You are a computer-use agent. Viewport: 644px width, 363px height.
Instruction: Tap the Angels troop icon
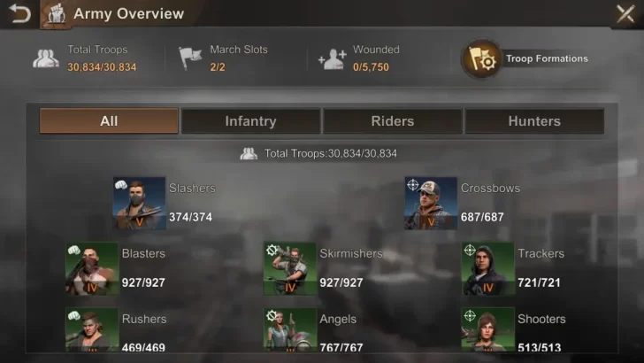(290, 329)
